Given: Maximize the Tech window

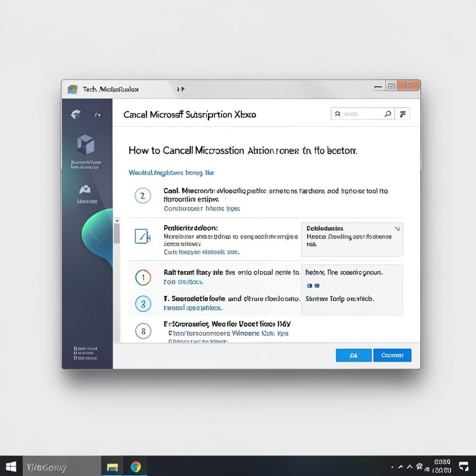Looking at the screenshot, I should click(x=391, y=86).
